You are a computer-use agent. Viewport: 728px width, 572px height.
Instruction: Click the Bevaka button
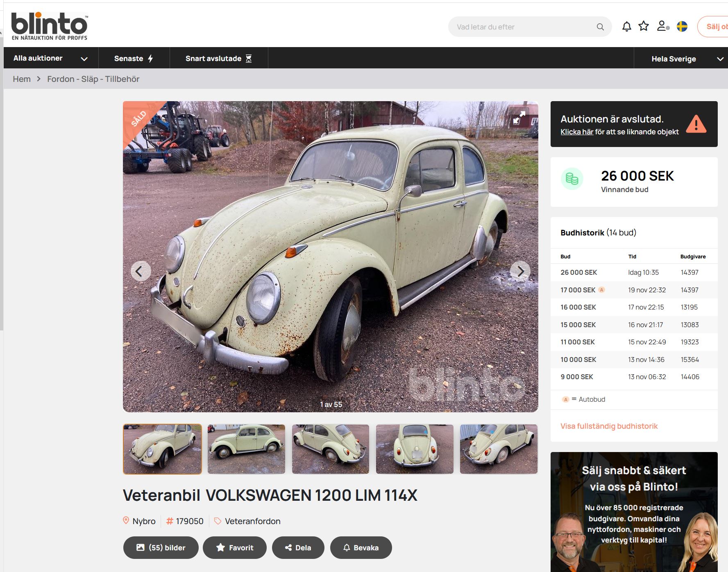point(361,547)
